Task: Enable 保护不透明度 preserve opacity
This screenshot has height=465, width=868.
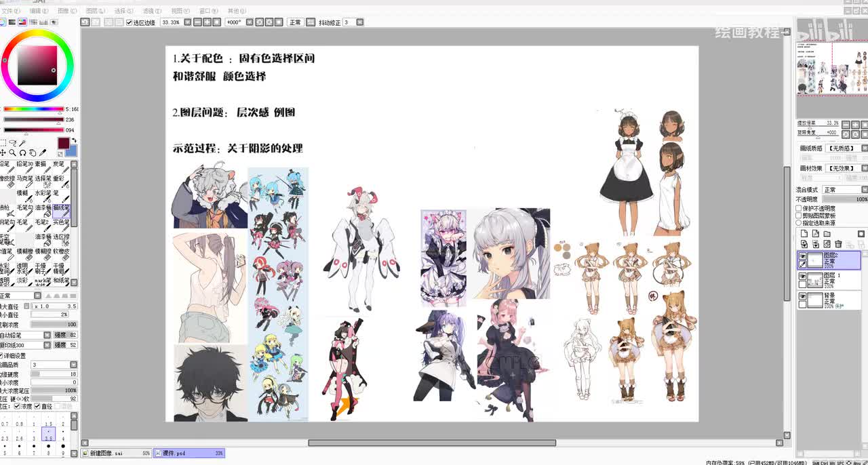Action: point(798,209)
